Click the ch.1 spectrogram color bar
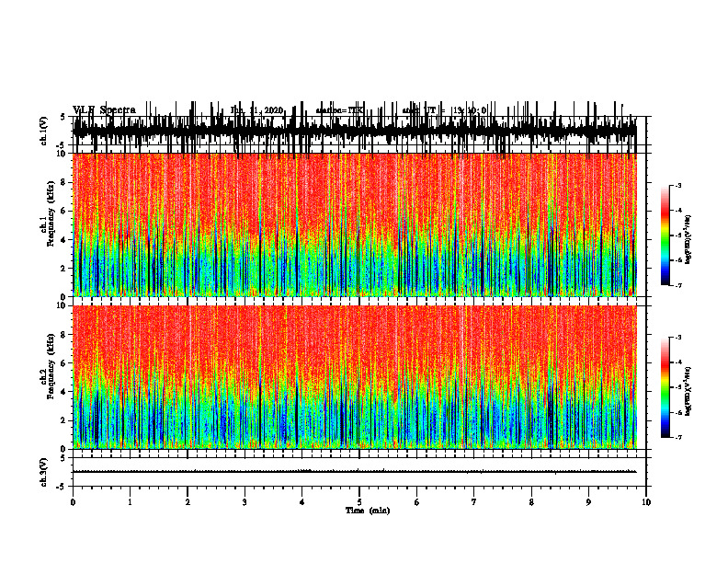Image resolution: width=728 pixels, height=563 pixels. 665,236
